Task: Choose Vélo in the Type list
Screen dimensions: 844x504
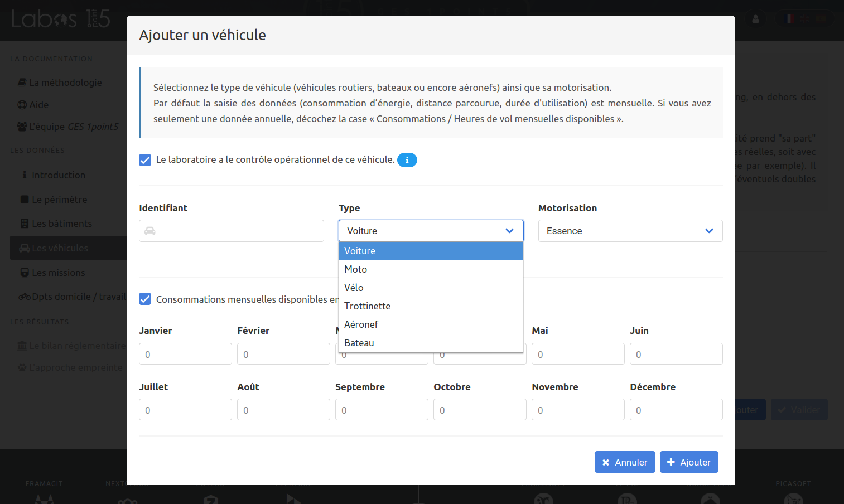Action: tap(354, 288)
